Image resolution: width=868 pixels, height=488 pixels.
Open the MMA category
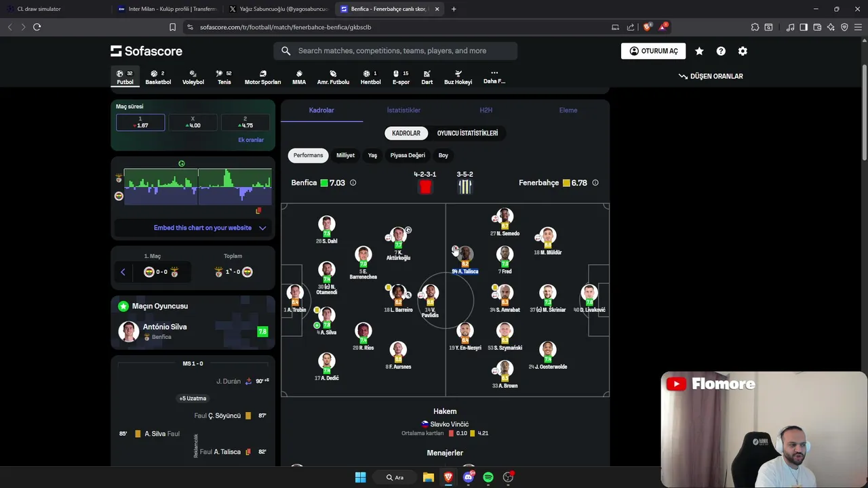(299, 77)
